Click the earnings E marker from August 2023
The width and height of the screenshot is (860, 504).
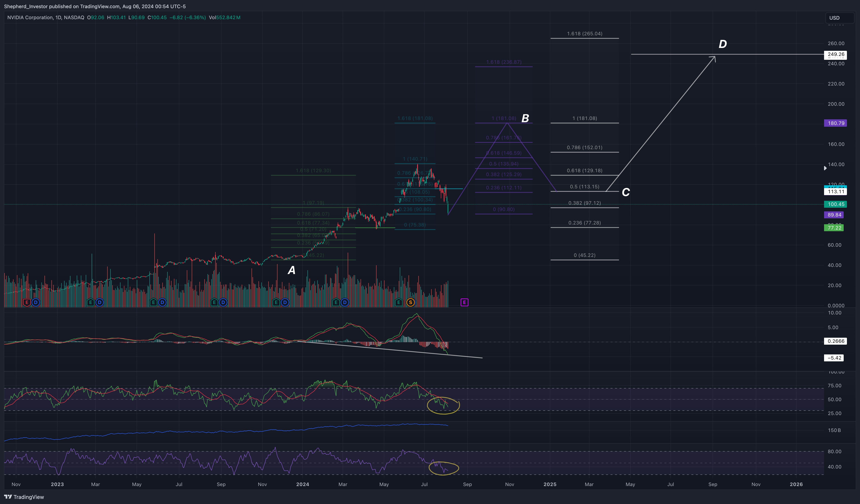(214, 302)
